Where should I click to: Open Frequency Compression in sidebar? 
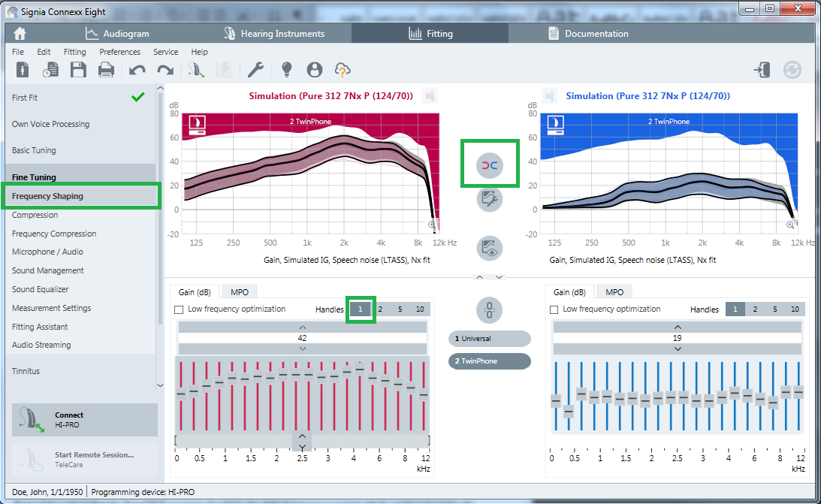coord(54,234)
